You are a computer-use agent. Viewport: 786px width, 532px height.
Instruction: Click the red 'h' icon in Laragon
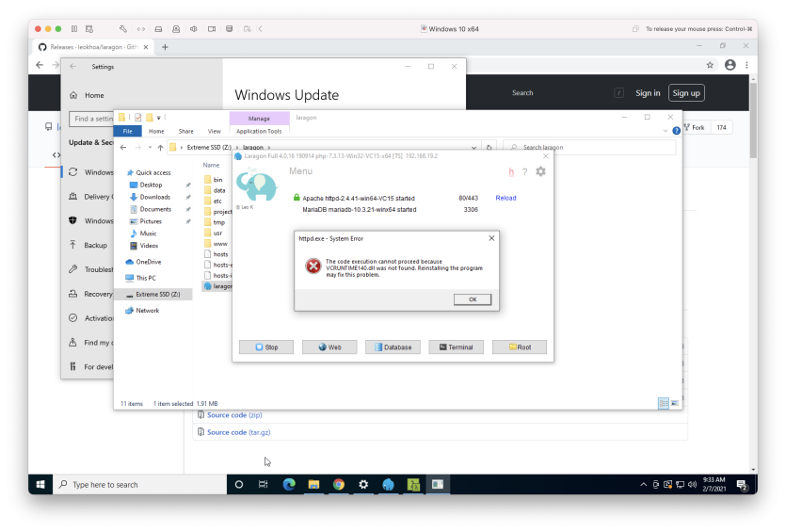point(511,172)
